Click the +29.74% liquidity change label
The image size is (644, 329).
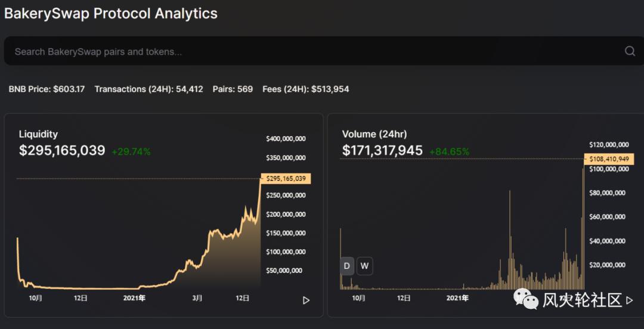tap(131, 151)
